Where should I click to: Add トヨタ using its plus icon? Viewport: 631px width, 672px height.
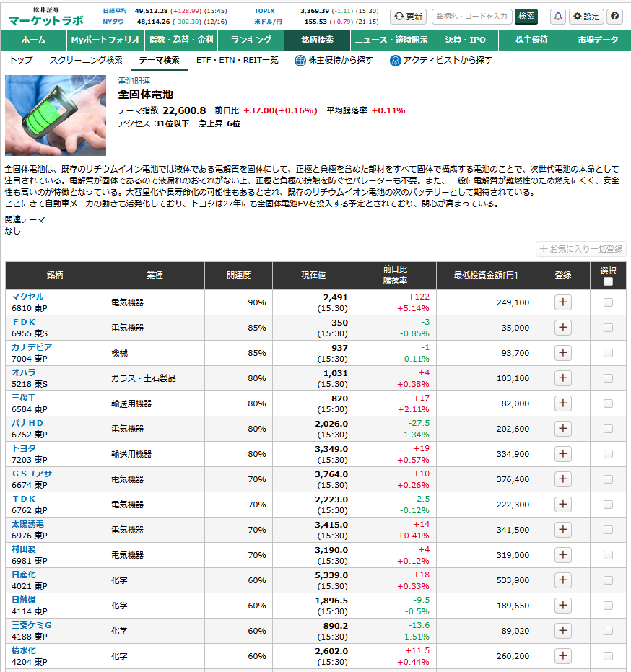point(563,454)
